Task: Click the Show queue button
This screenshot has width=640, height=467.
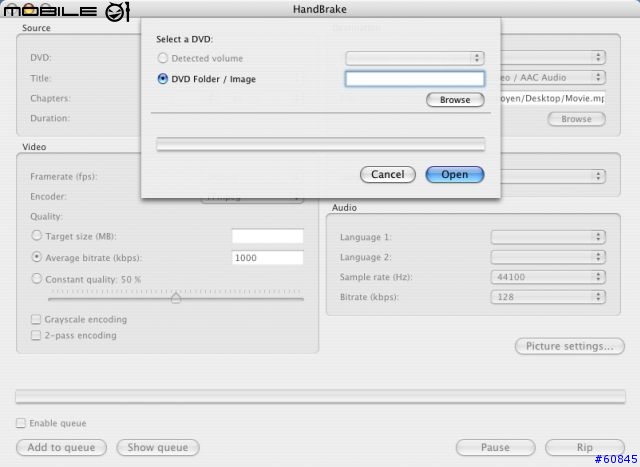Action: point(158,447)
